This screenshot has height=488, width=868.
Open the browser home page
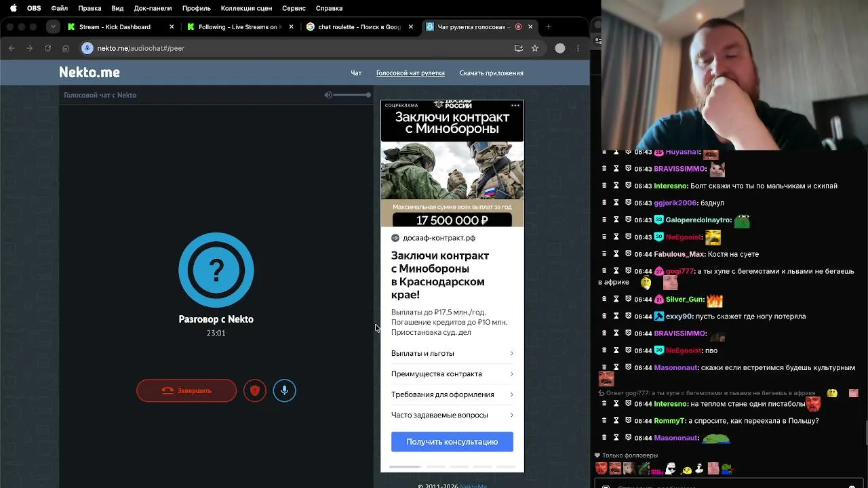(66, 48)
